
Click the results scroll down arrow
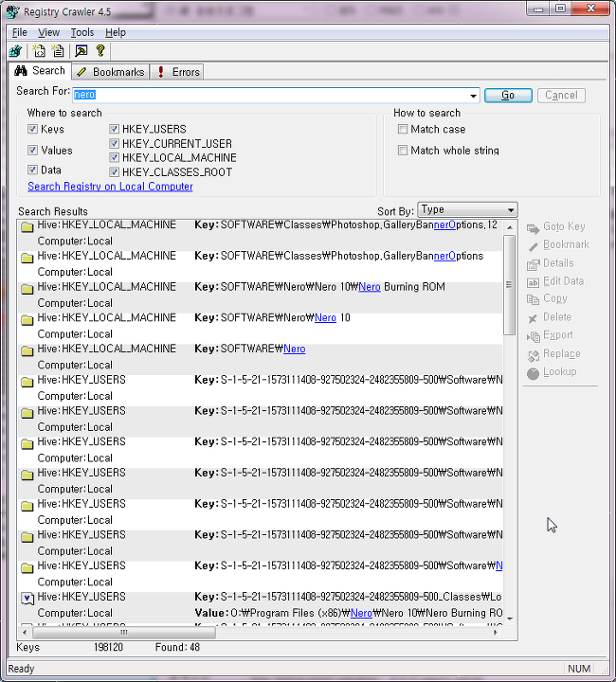pyautogui.click(x=510, y=619)
